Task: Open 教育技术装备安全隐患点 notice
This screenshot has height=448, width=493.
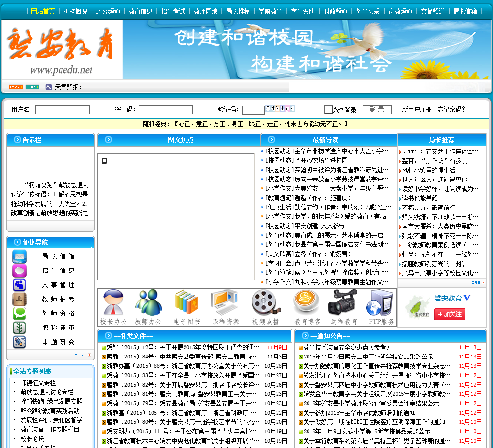Action: click(346, 347)
